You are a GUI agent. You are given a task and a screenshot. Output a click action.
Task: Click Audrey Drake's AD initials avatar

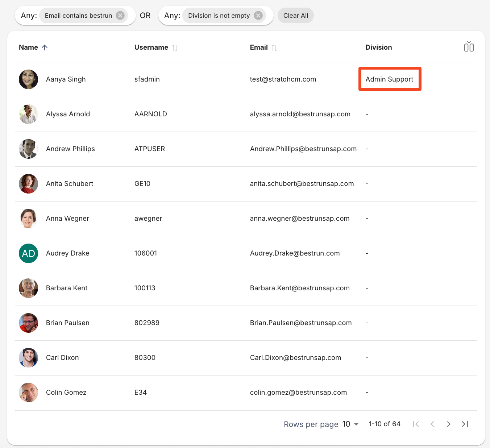pyautogui.click(x=29, y=253)
